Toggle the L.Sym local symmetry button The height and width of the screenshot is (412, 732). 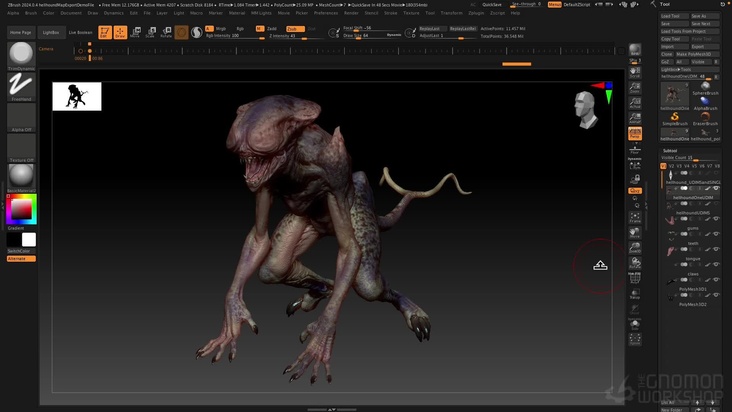[635, 165]
